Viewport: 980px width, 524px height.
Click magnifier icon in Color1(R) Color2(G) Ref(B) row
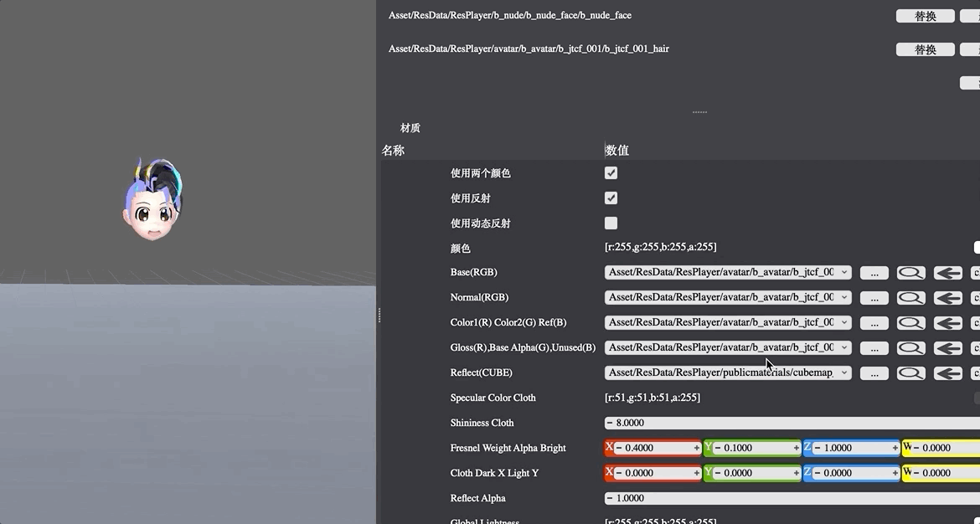tap(910, 323)
